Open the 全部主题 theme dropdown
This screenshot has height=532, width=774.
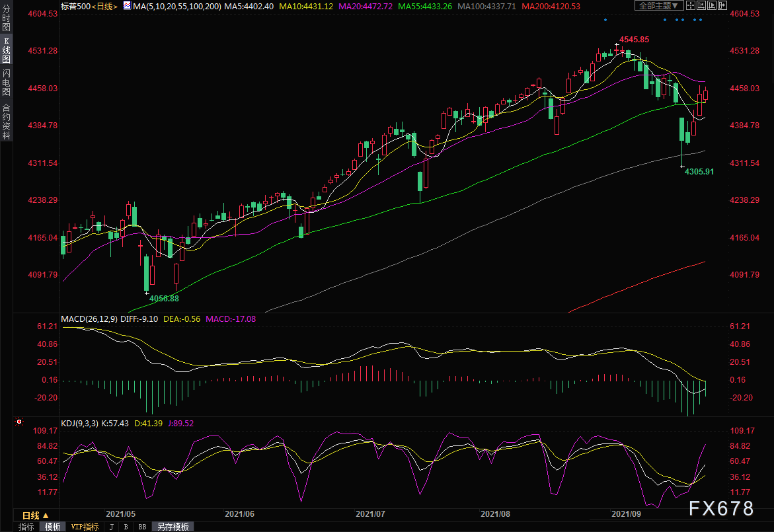pyautogui.click(x=656, y=6)
